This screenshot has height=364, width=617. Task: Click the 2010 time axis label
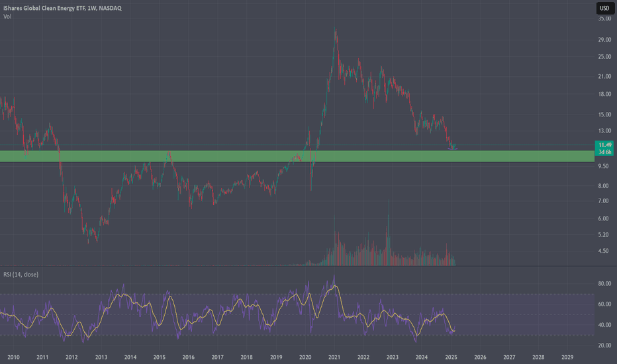pyautogui.click(x=13, y=357)
